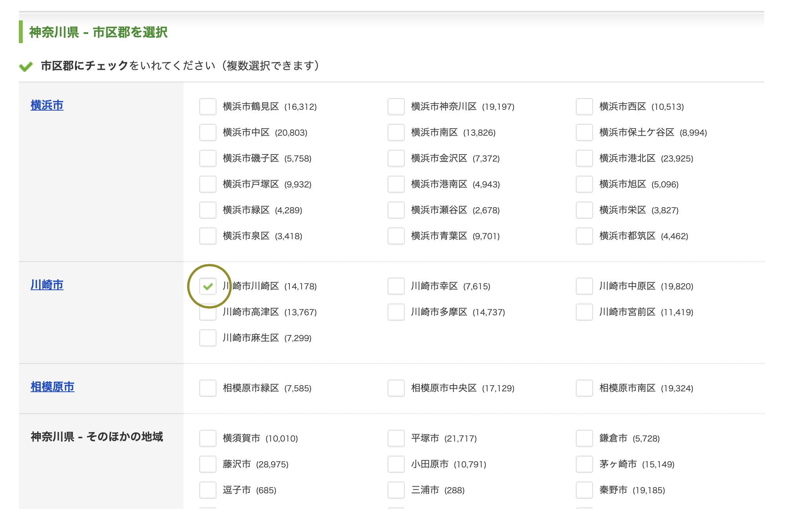Image resolution: width=812 pixels, height=509 pixels.
Task: Open the 川崎市 link
Action: click(47, 285)
